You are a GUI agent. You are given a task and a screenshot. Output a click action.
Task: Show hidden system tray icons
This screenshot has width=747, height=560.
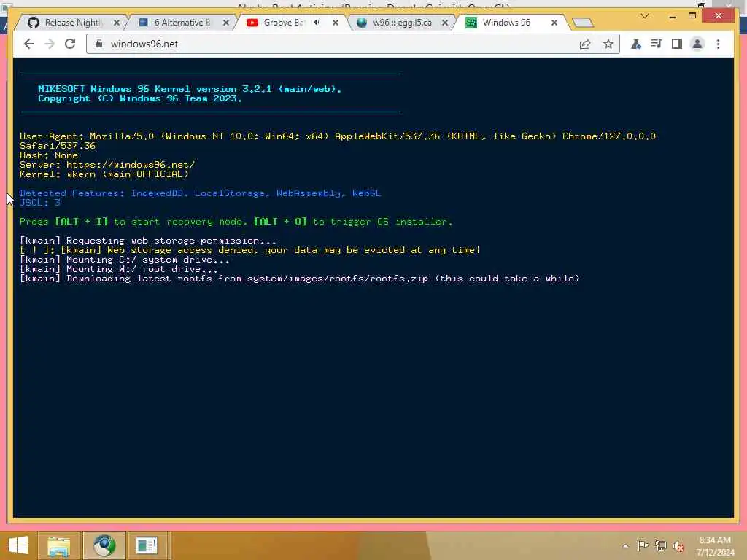click(625, 546)
